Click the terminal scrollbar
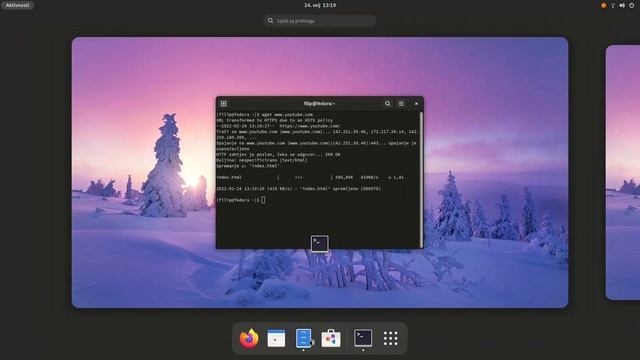This screenshot has width=640, height=360. point(421,180)
